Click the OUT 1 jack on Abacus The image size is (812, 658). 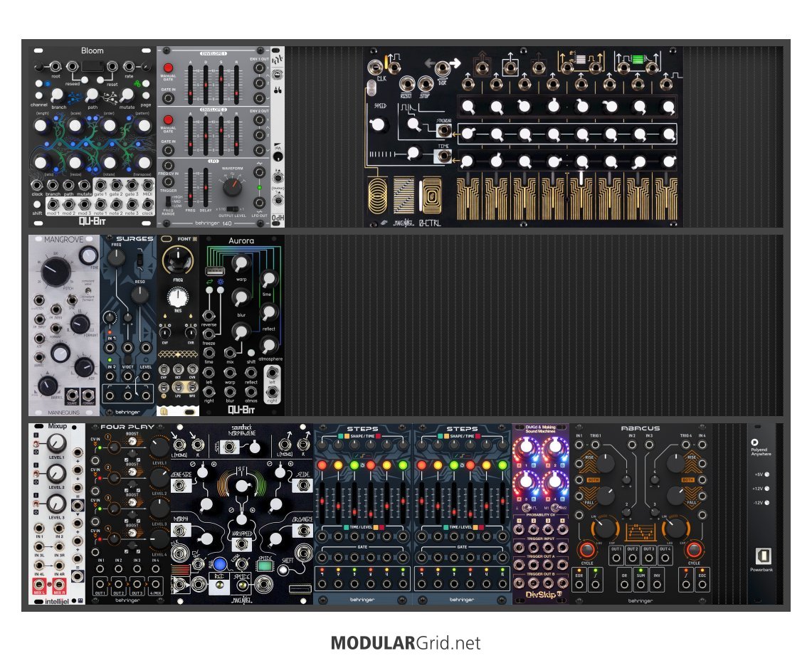point(616,558)
